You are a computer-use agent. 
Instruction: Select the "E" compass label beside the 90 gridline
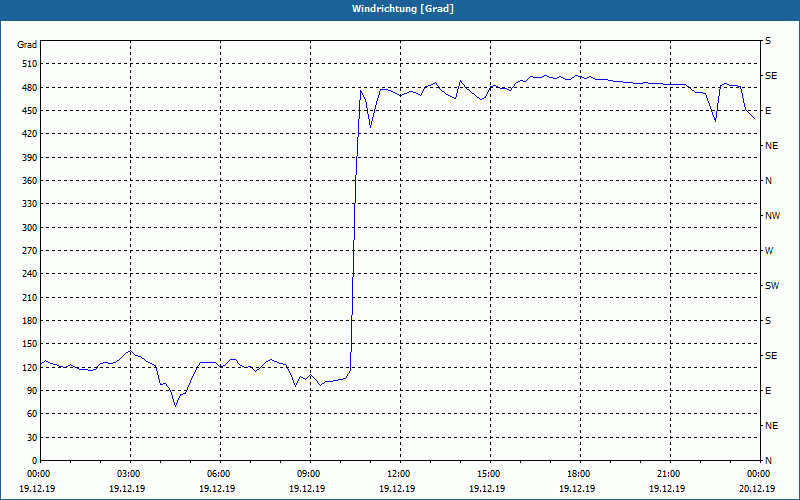[x=768, y=391]
